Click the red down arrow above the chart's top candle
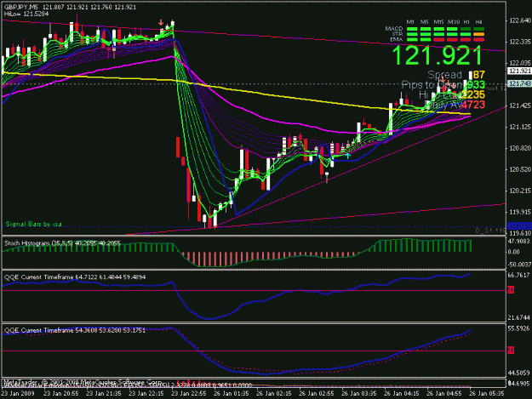532x399 pixels. pos(161,22)
